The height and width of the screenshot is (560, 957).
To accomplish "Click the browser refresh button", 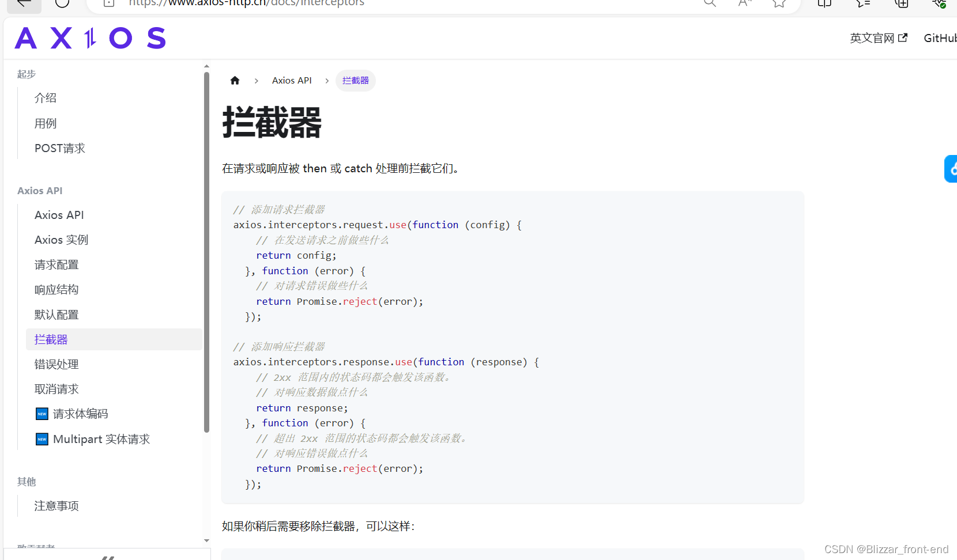I will [62, 3].
